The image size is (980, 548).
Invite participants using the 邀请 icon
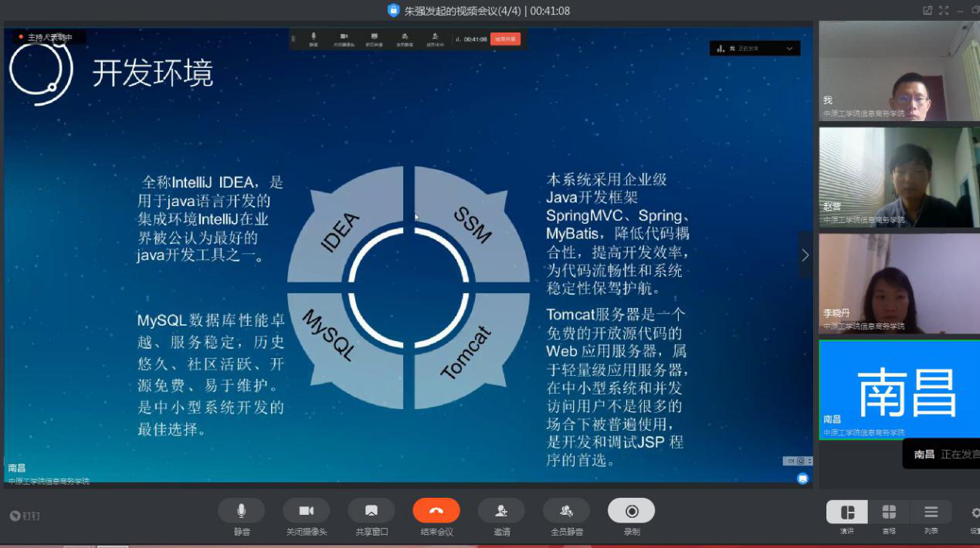[x=501, y=511]
